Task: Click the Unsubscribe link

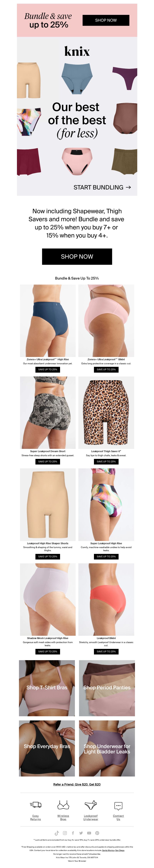Action: pyautogui.click(x=95, y=854)
